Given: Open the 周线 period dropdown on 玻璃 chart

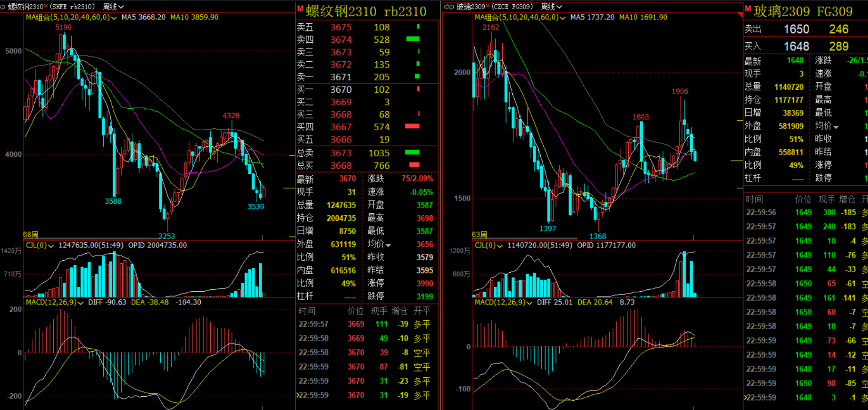Looking at the screenshot, I should pyautogui.click(x=551, y=7).
